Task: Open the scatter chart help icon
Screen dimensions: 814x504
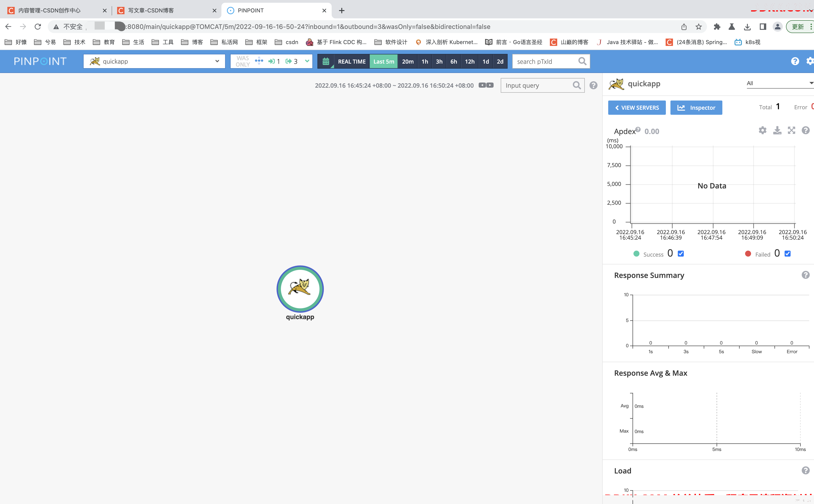Action: [806, 130]
